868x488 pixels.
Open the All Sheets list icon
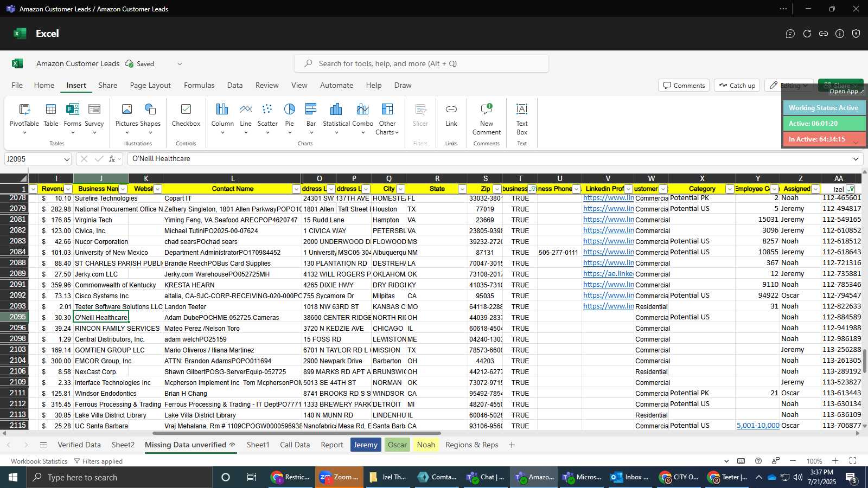(43, 445)
